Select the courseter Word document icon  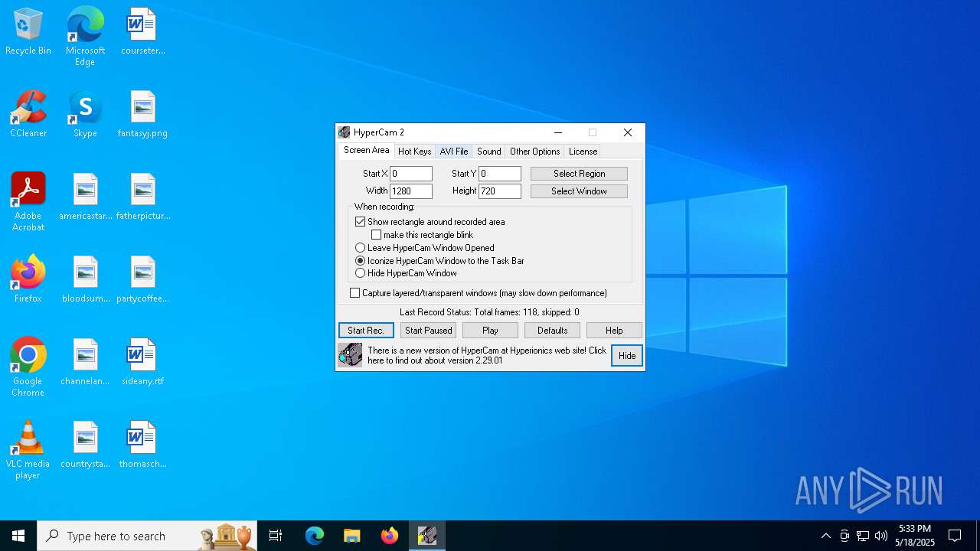142,32
